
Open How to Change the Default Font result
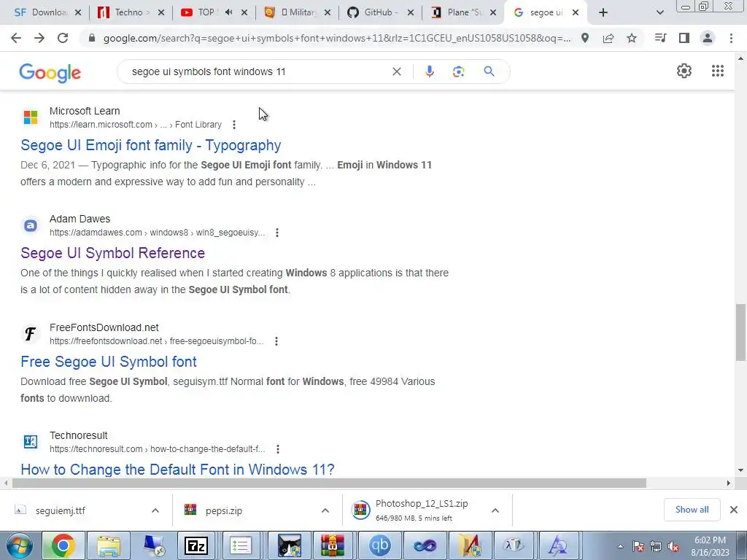[x=177, y=470]
